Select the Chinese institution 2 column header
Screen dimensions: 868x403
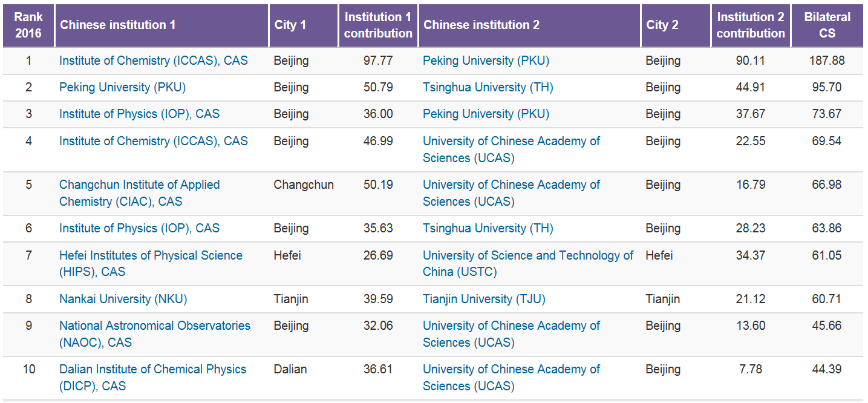tap(481, 25)
